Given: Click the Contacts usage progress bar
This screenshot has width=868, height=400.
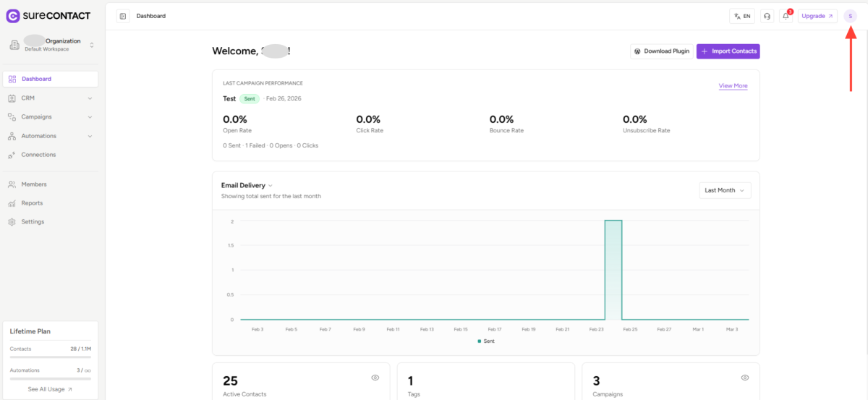Looking at the screenshot, I should [50, 357].
